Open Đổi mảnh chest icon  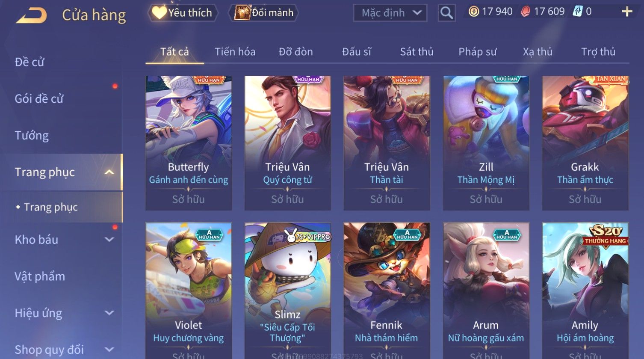tap(242, 12)
